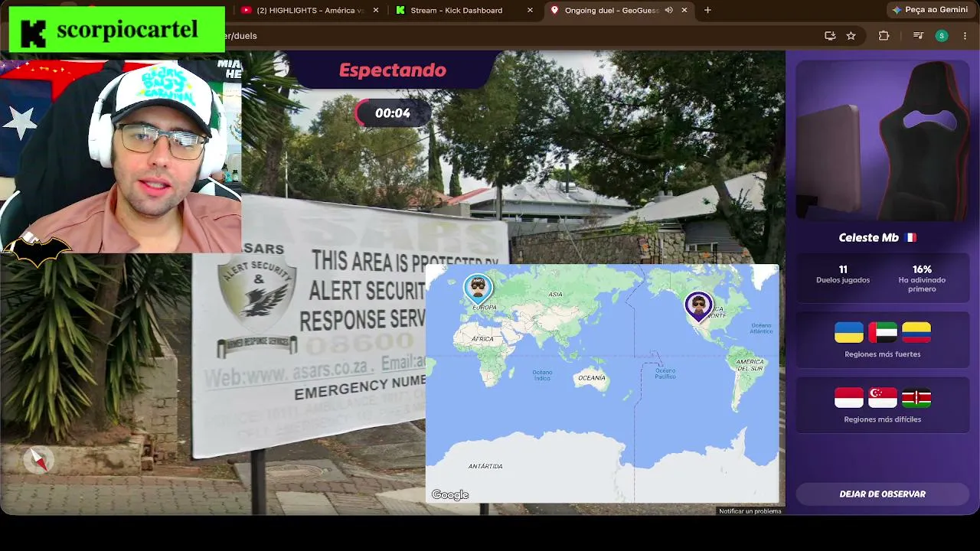Click the France flag beside Celeste Mb
Viewport: 980px width, 551px height.
coord(911,238)
